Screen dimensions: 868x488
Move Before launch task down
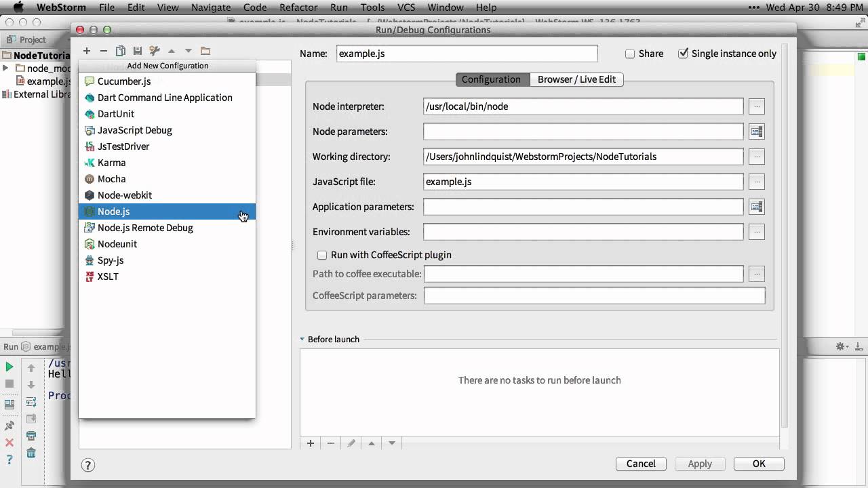(392, 443)
